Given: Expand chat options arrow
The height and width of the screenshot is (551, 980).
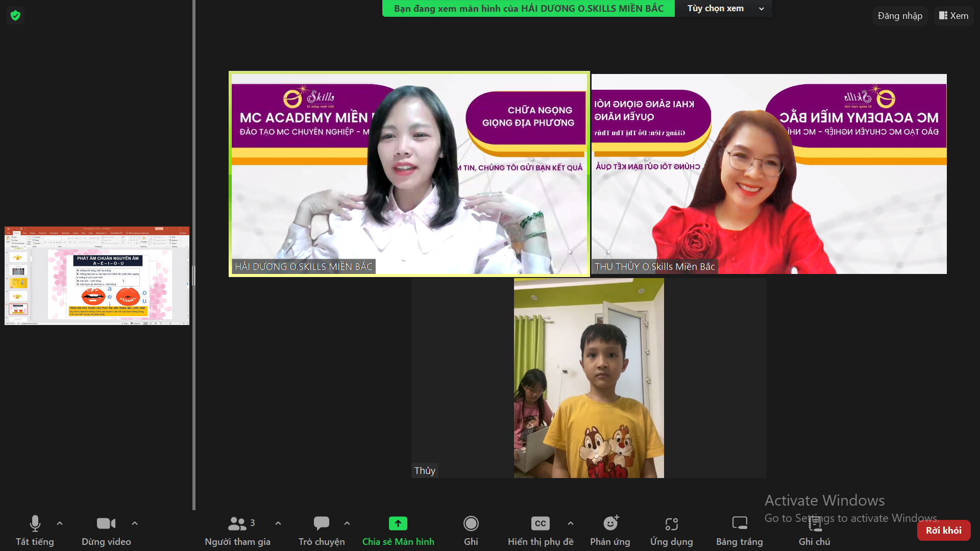Looking at the screenshot, I should pos(347,523).
